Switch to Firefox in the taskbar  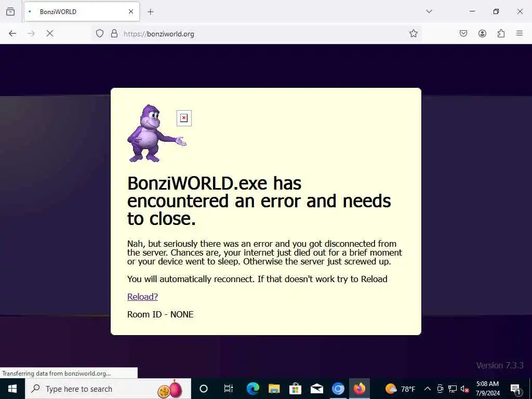click(360, 389)
